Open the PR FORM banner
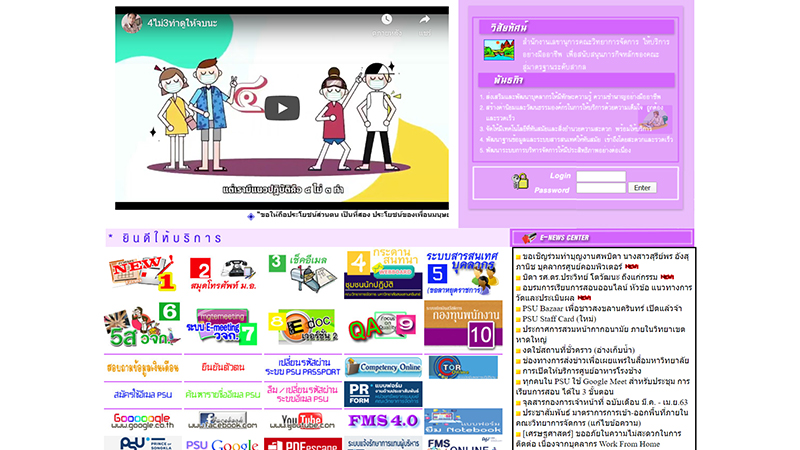The image size is (800, 450). point(383,394)
